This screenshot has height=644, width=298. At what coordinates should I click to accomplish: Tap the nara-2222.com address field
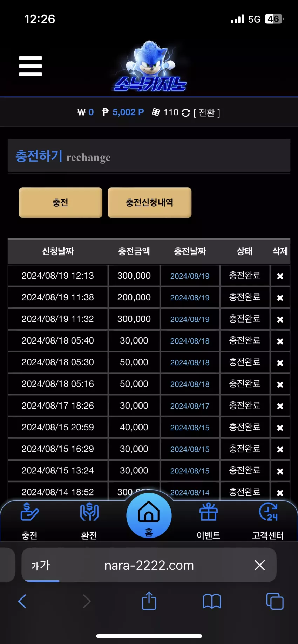click(x=149, y=565)
